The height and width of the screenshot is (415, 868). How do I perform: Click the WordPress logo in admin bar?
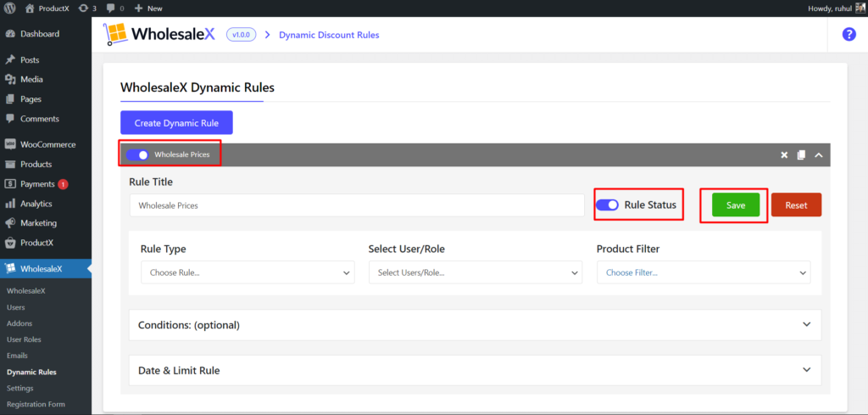coord(9,8)
